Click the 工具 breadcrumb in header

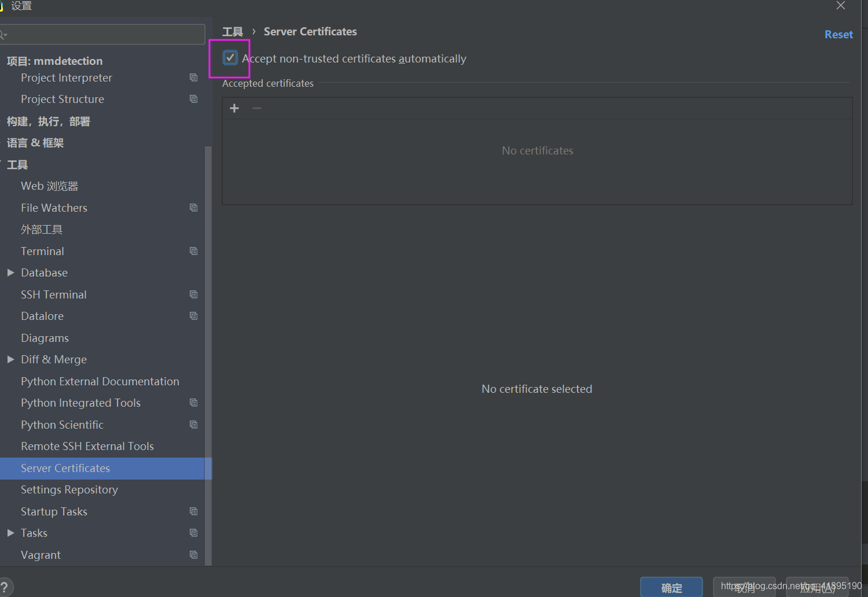233,32
